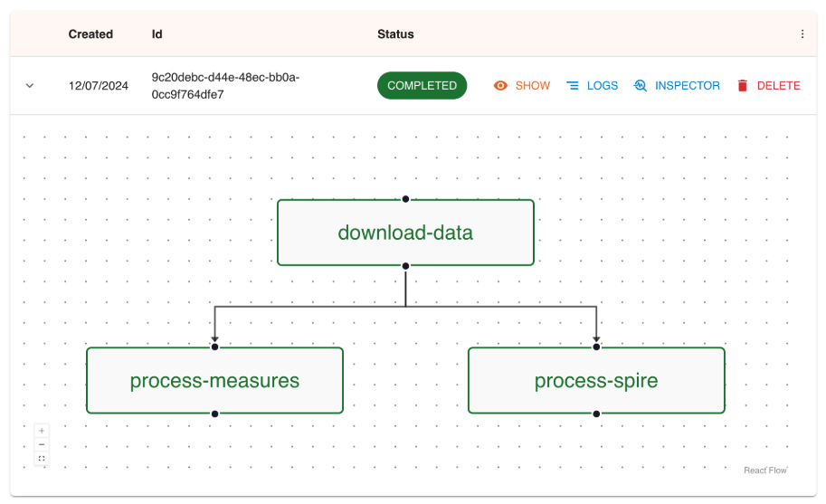Sort by the Created column header
The width and height of the screenshot is (826, 504).
tap(90, 34)
